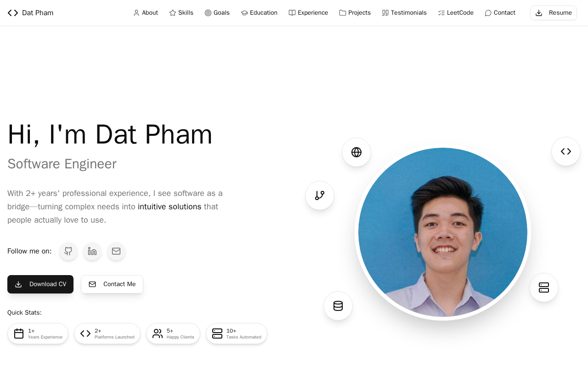The height and width of the screenshot is (368, 588).
Task: Click the floating git branch icon
Action: point(320,195)
